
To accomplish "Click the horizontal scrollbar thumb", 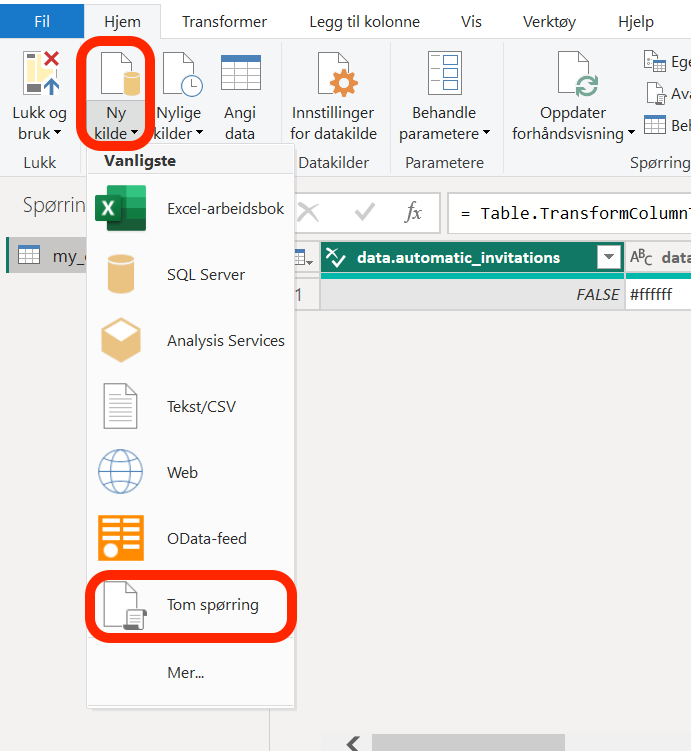I will pyautogui.click(x=468, y=743).
